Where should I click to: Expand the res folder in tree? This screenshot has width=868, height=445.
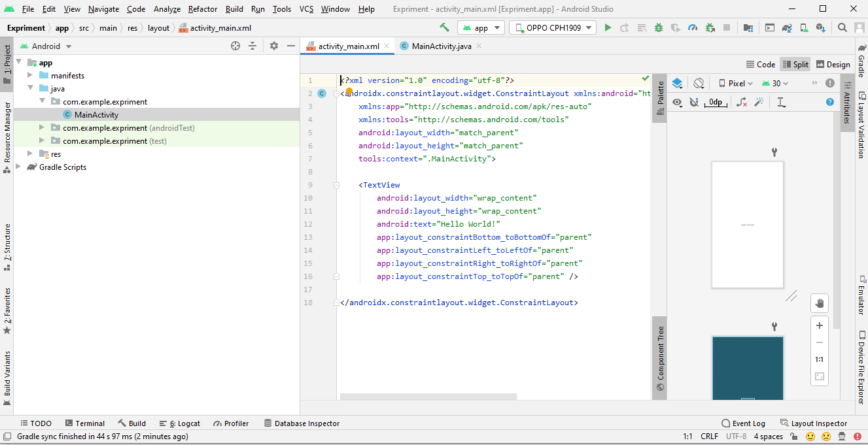point(30,154)
